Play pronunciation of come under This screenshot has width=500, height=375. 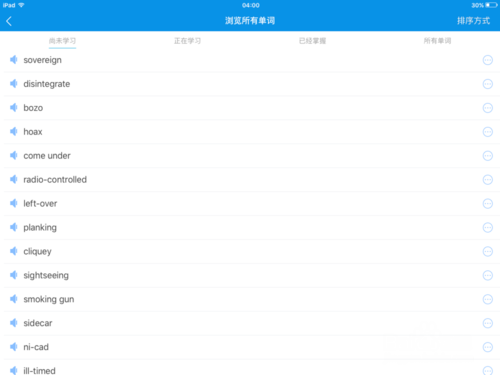[14, 155]
